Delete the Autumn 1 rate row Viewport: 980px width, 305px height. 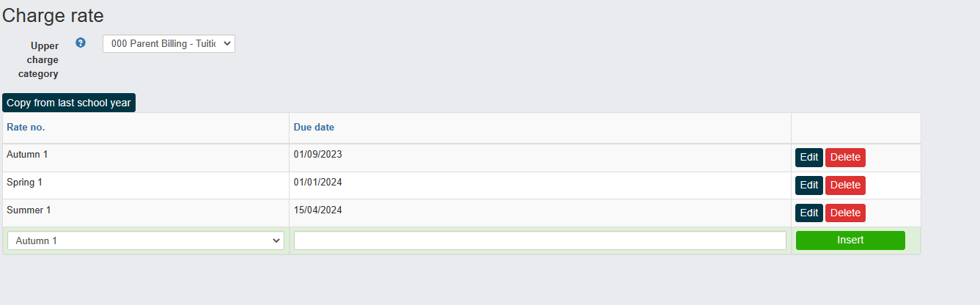[845, 158]
